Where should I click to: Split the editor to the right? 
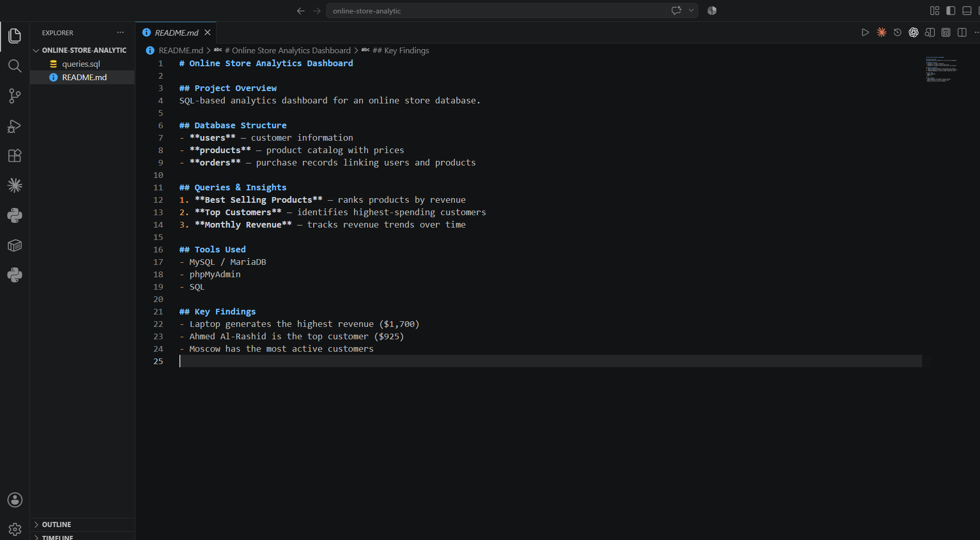point(962,33)
